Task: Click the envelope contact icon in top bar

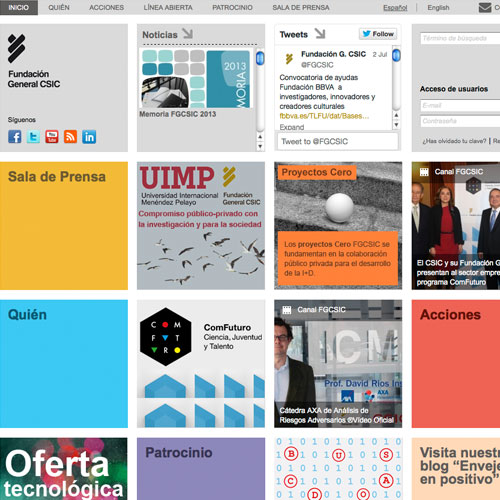Action: pyautogui.click(x=485, y=7)
